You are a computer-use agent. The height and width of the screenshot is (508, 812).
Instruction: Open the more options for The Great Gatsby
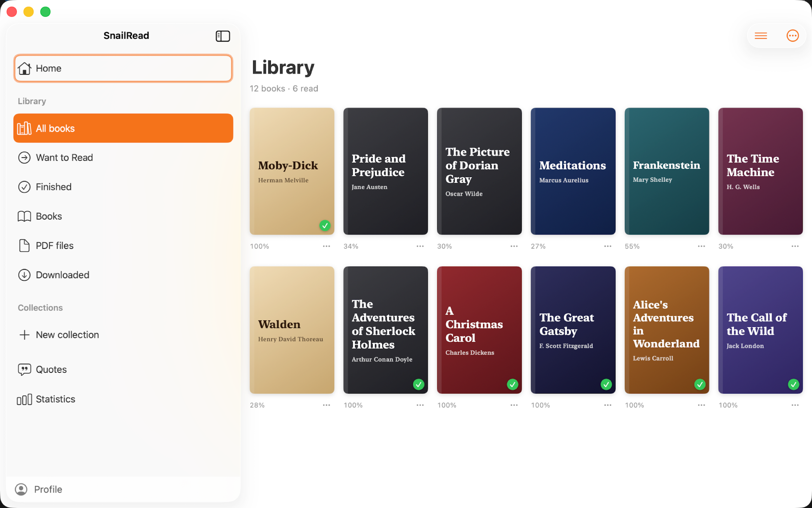(608, 405)
